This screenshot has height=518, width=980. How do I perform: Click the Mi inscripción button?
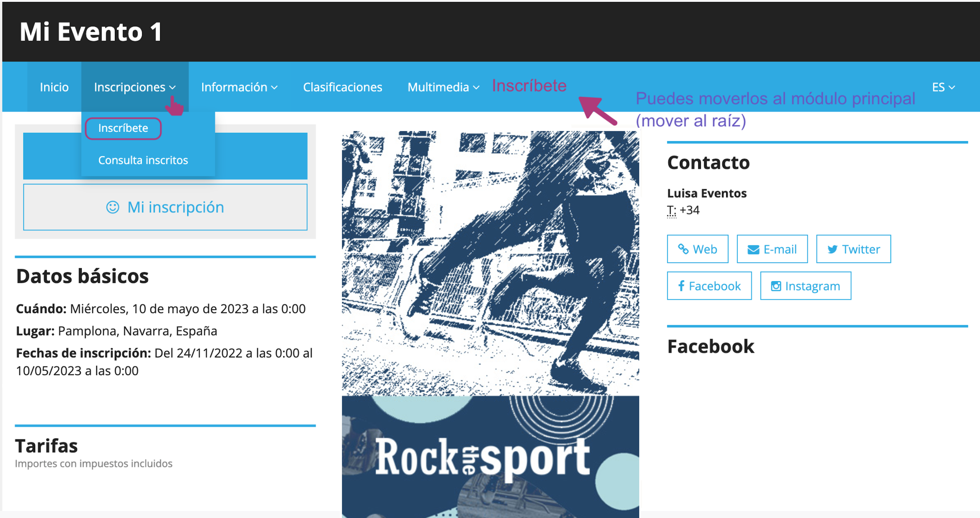pos(165,207)
